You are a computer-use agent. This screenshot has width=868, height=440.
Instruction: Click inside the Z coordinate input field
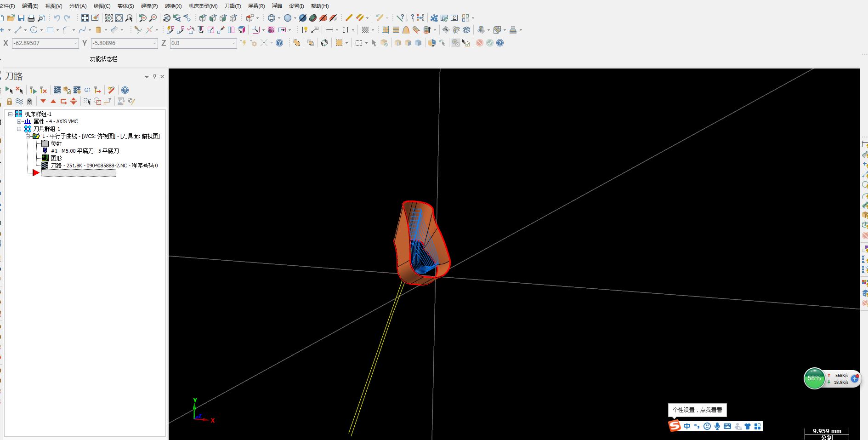(202, 43)
